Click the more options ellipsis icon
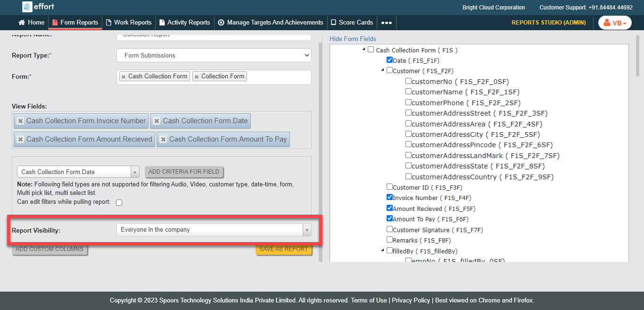Viewport: 644px width, 310px height. pyautogui.click(x=386, y=23)
